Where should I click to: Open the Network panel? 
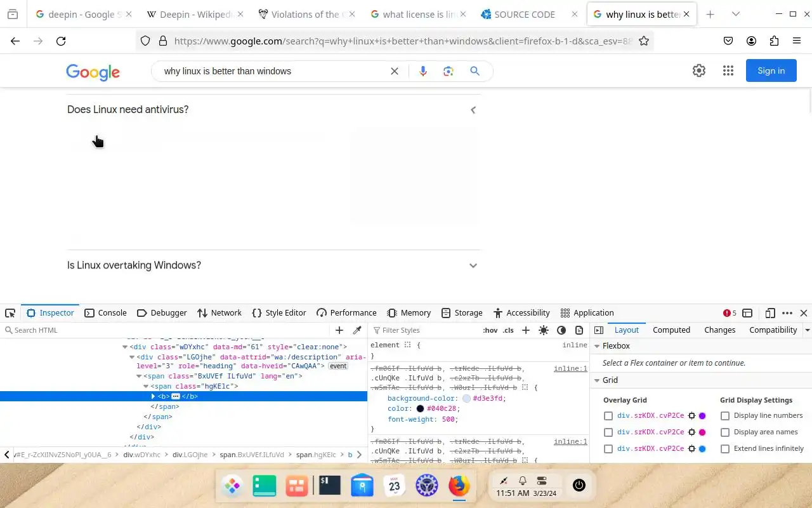click(x=219, y=313)
